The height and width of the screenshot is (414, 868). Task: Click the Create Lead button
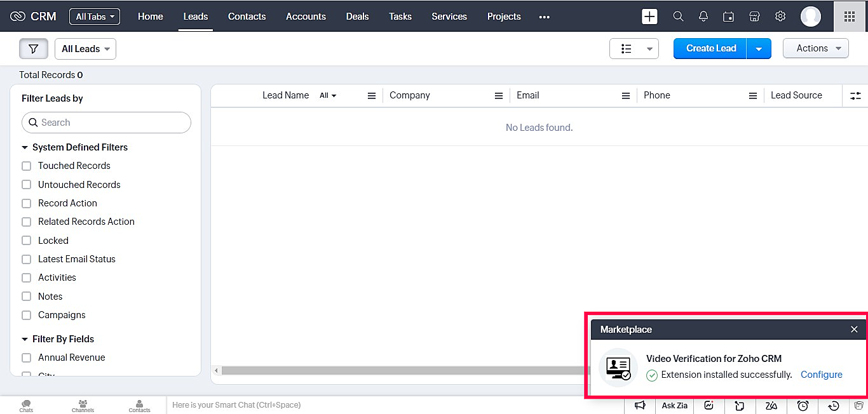coord(710,48)
